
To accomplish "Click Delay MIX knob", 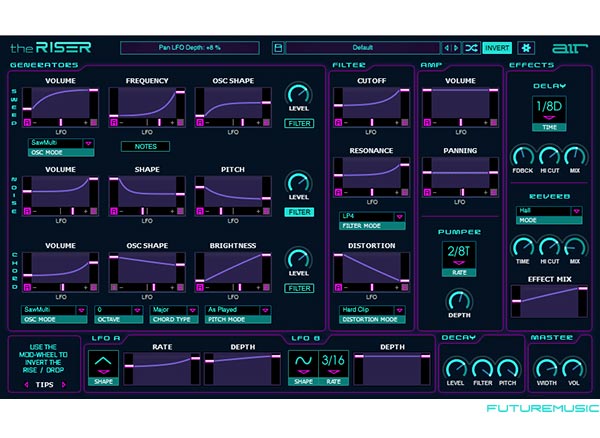I will click(575, 156).
